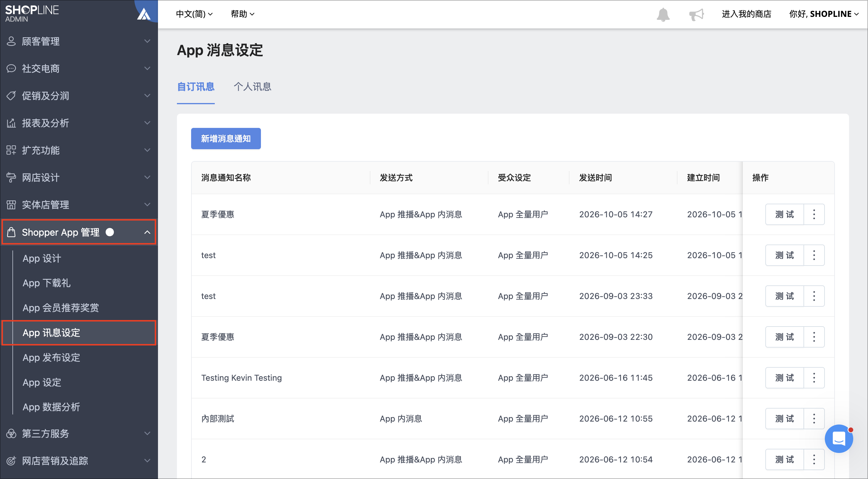This screenshot has width=868, height=479.
Task: Expand 扩充功能 sidebar section
Action: [x=79, y=150]
